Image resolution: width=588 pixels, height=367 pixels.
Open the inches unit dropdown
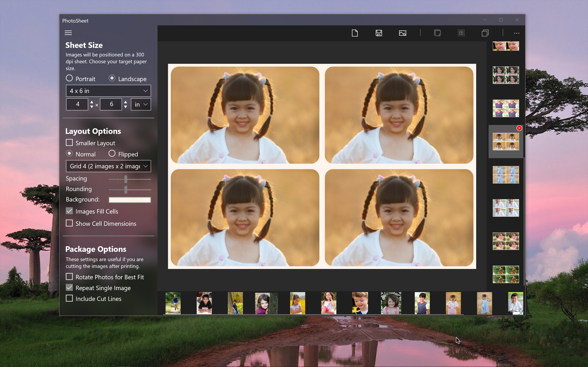(141, 104)
